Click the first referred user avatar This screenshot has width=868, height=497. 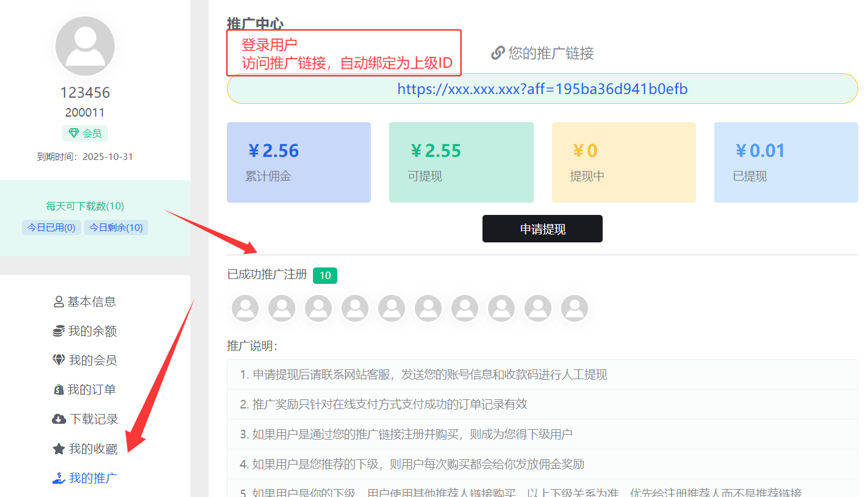tap(245, 308)
